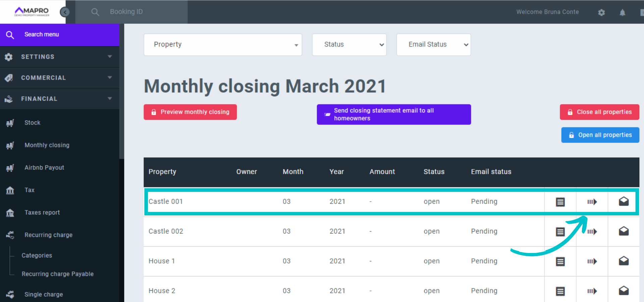The image size is (644, 302).
Task: Click the email envelope icon for Castle 002
Action: coord(624,231)
